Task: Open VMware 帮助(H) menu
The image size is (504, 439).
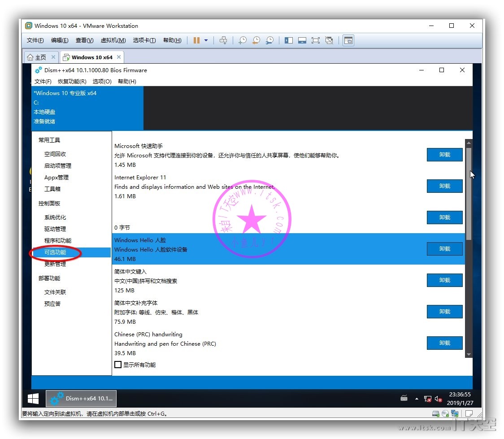Action: [x=172, y=40]
